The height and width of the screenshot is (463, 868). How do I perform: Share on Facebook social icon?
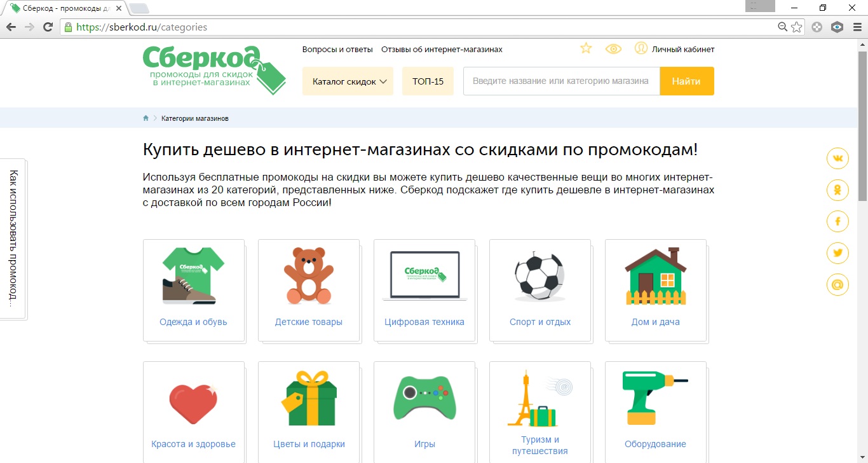(837, 221)
